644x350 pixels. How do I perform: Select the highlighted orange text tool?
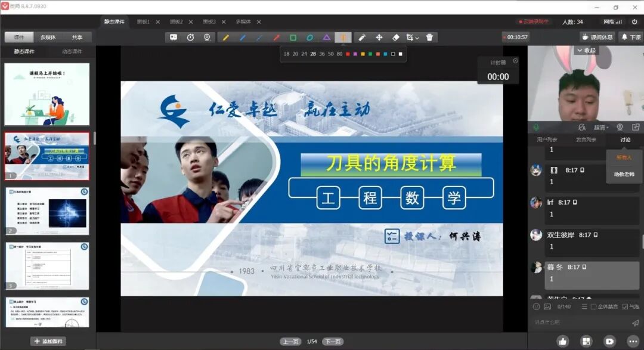(343, 38)
